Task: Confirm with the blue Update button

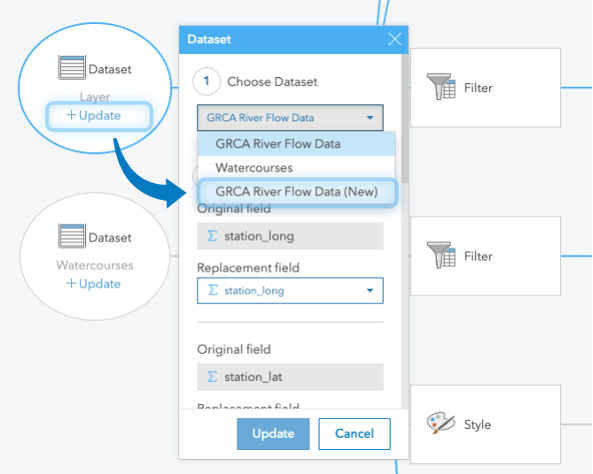Action: point(273,434)
